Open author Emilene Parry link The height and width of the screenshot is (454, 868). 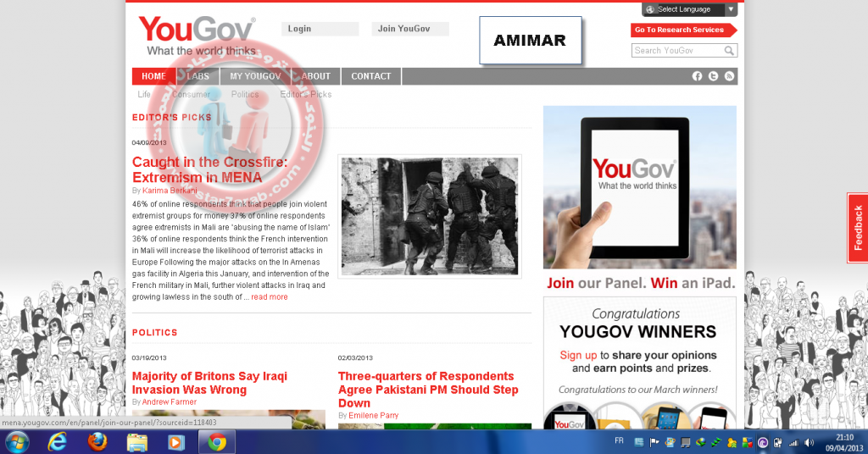click(373, 415)
